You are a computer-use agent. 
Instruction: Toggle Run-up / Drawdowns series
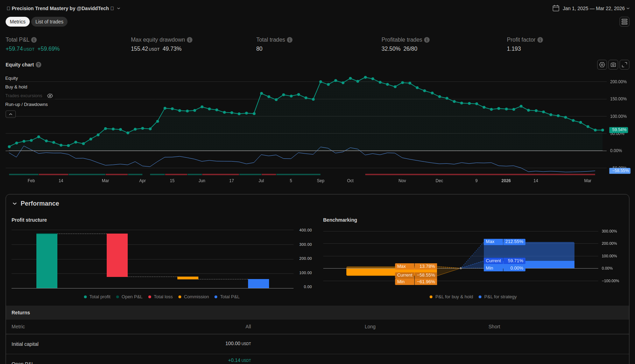pyautogui.click(x=26, y=105)
